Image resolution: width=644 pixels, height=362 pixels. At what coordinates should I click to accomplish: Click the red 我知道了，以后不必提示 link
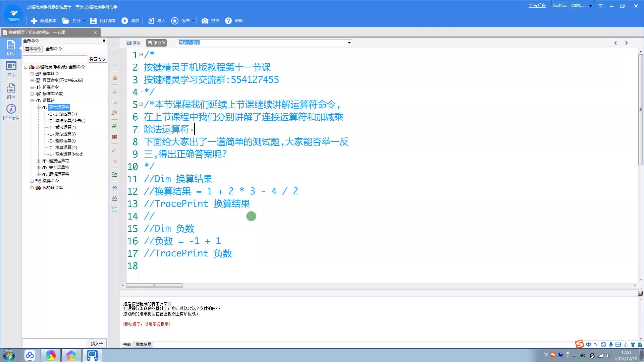pyautogui.click(x=146, y=324)
